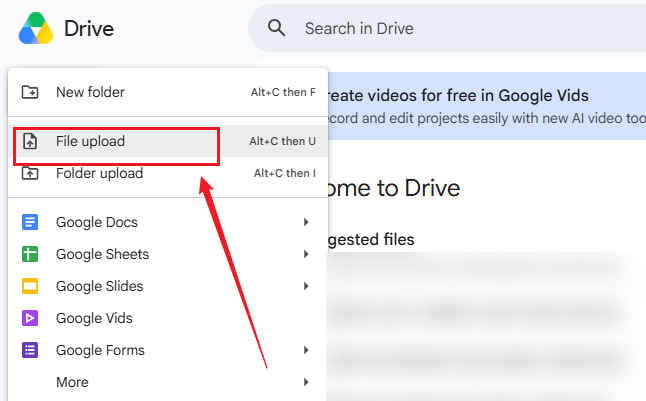Click the Welcome to Drive heading
The height and width of the screenshot is (401, 646).
click(394, 188)
